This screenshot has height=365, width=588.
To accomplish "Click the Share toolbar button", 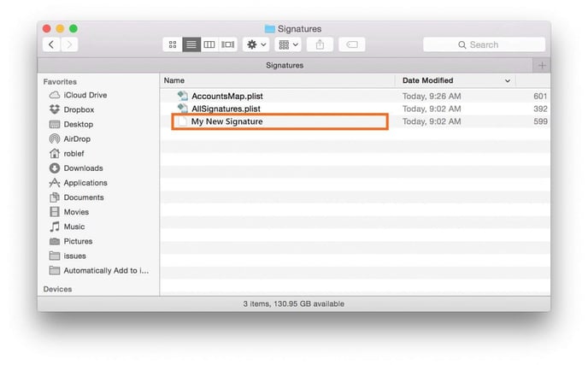I will pyautogui.click(x=320, y=44).
